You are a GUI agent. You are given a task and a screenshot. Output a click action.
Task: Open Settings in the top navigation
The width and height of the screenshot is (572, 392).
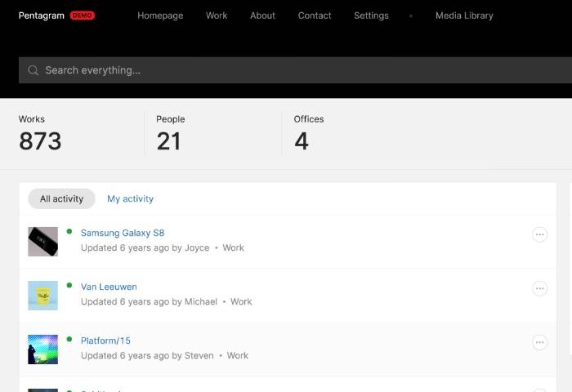371,16
